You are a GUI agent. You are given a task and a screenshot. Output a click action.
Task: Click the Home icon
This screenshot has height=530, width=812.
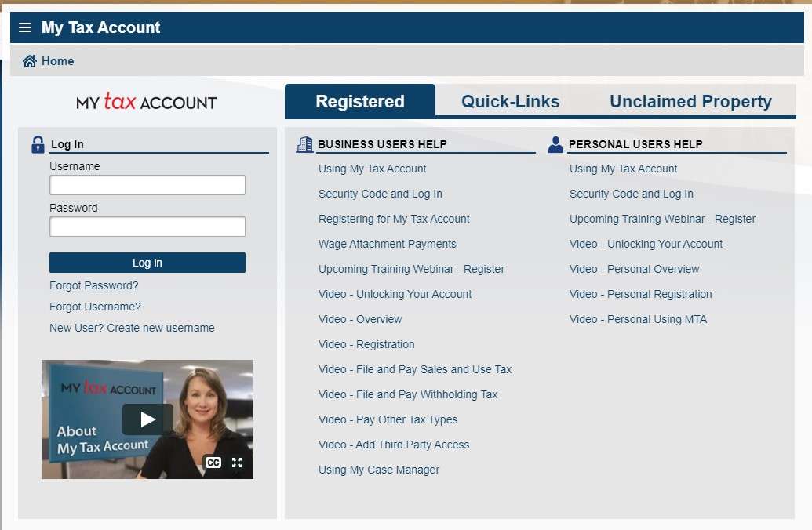29,60
